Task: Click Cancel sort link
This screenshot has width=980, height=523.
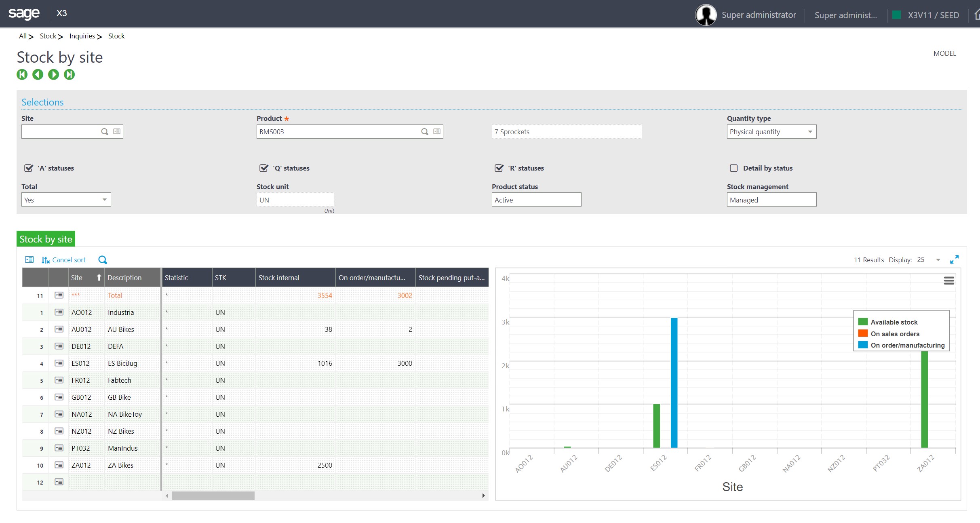Action: point(63,260)
